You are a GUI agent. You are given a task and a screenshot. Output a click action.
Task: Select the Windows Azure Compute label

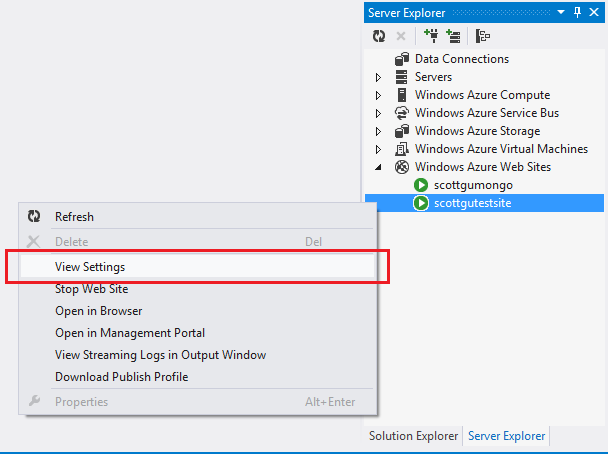[482, 95]
